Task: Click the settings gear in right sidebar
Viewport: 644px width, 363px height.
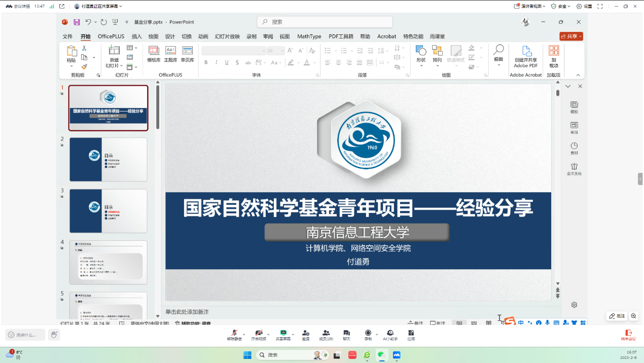Action: tap(574, 305)
